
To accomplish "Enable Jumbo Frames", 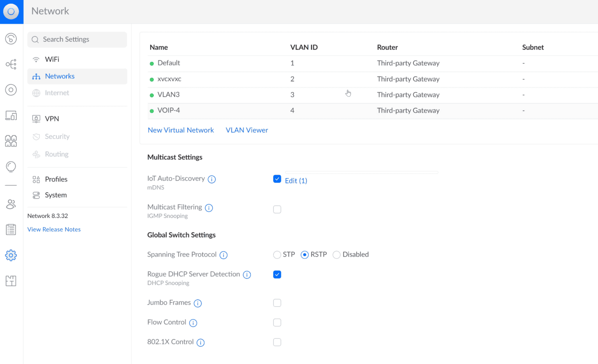I will click(277, 302).
